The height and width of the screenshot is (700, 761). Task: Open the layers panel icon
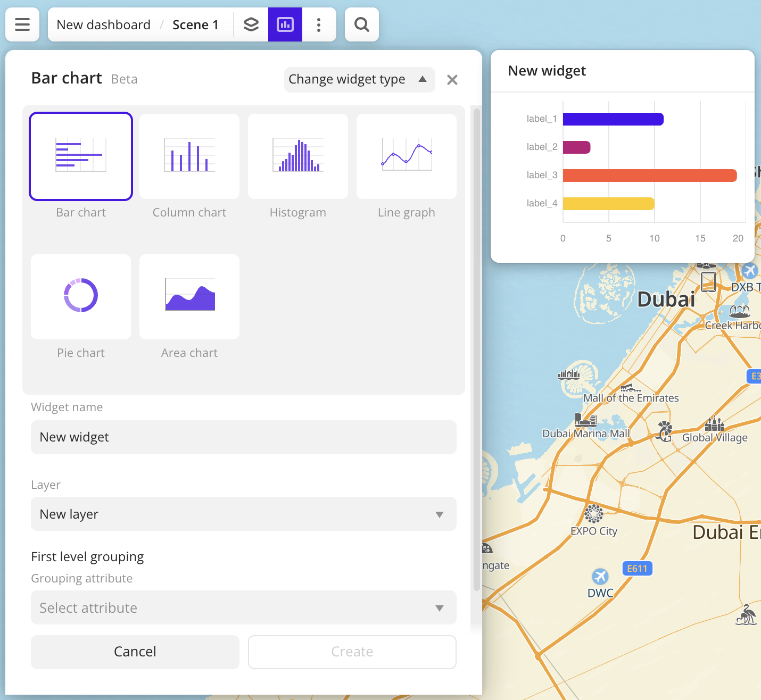[x=251, y=24]
